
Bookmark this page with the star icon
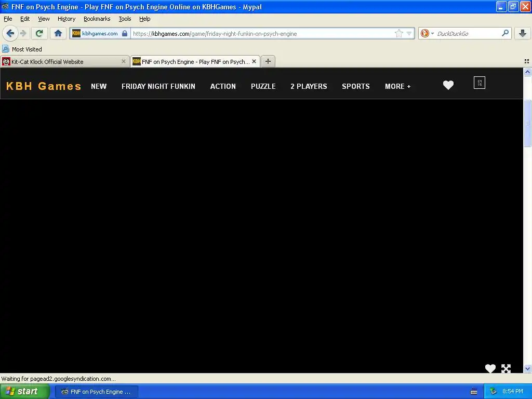[x=398, y=33]
